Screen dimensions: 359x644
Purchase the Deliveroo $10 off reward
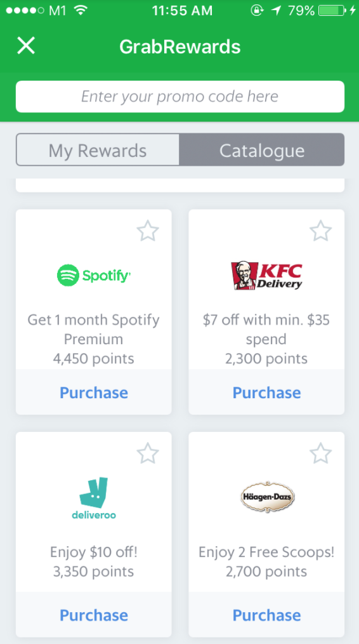[x=93, y=615]
